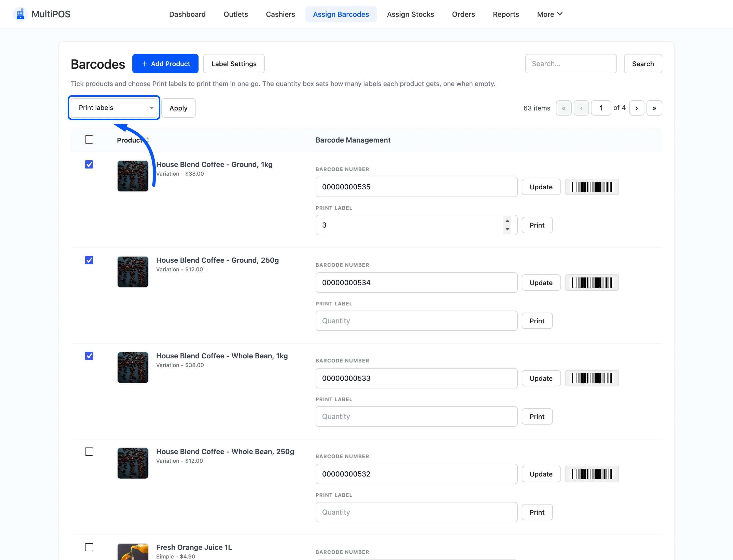Focus the Search products field
The height and width of the screenshot is (560, 733).
[571, 64]
